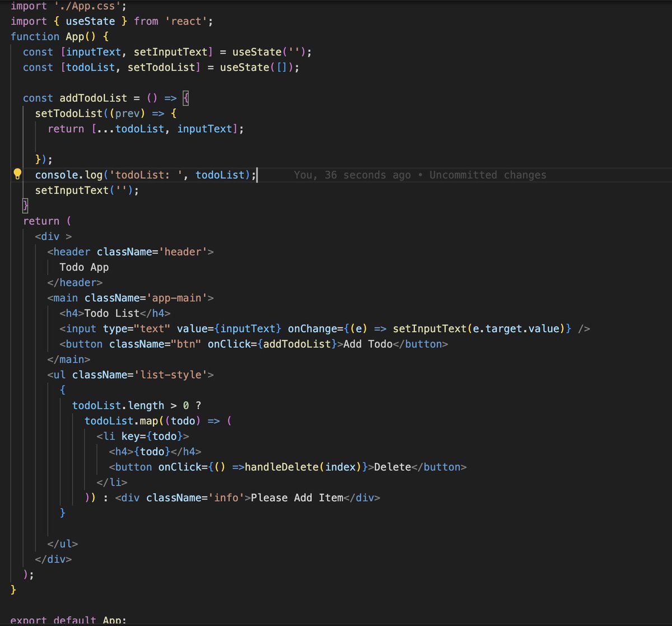Click the 'Delete' button label text
The height and width of the screenshot is (626, 672).
click(x=393, y=467)
